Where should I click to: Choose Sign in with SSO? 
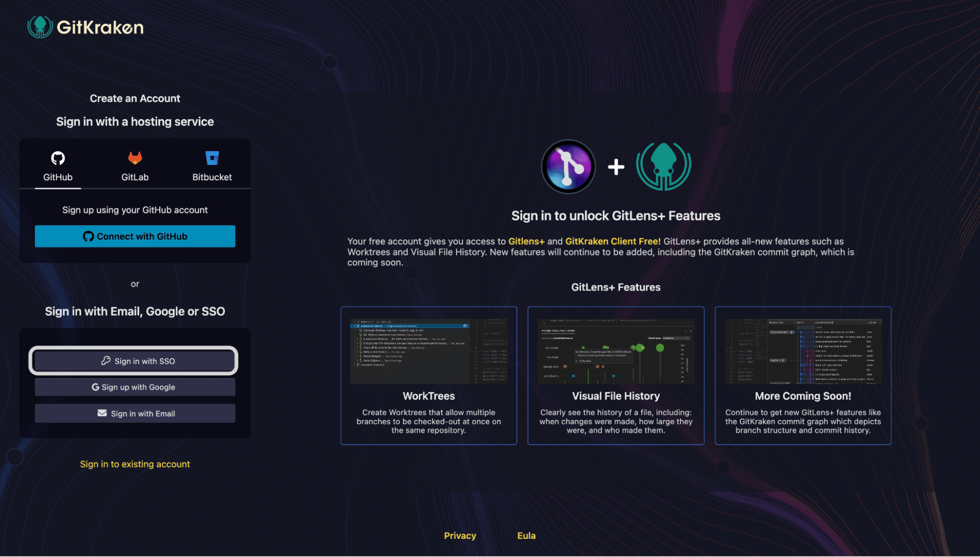point(134,361)
